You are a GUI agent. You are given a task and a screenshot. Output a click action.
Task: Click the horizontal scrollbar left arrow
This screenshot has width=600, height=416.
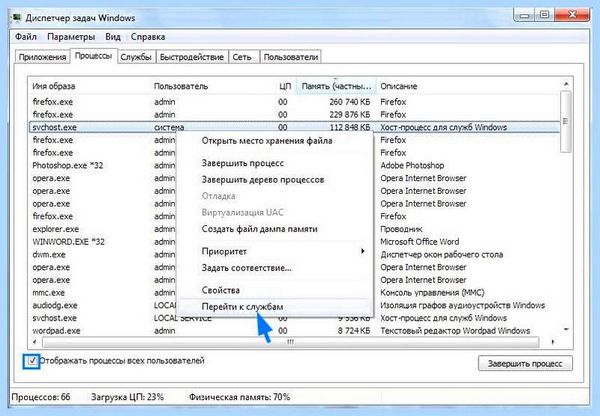35,342
